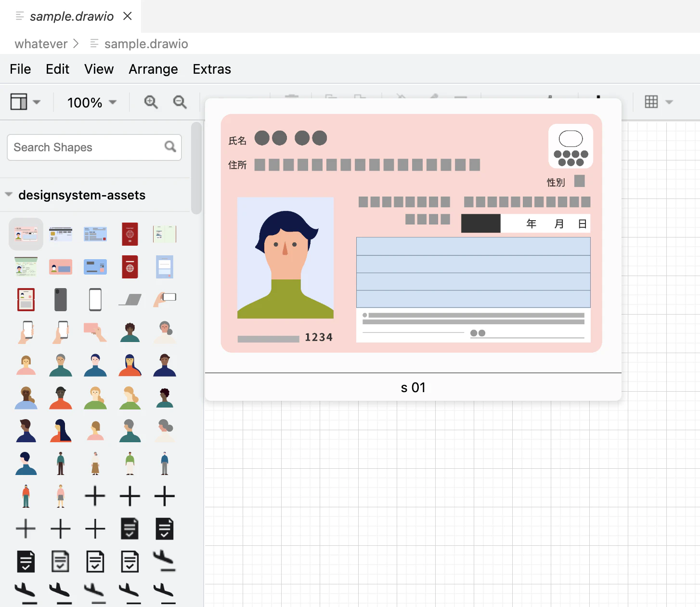Collapse the designsystem-assets shape library
Viewport: 700px width, 607px height.
[9, 195]
